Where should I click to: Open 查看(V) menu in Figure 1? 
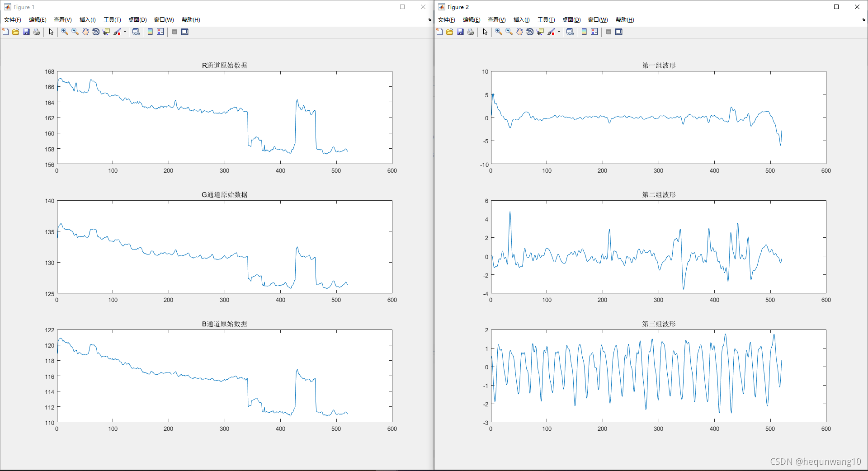[63, 20]
